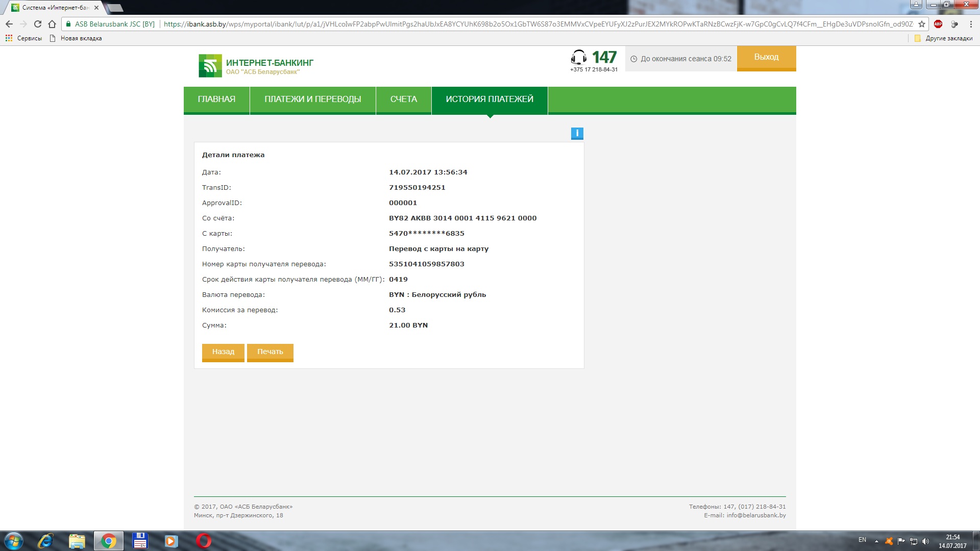The height and width of the screenshot is (551, 980).
Task: Reload the page with the refresh icon
Action: pyautogui.click(x=38, y=24)
